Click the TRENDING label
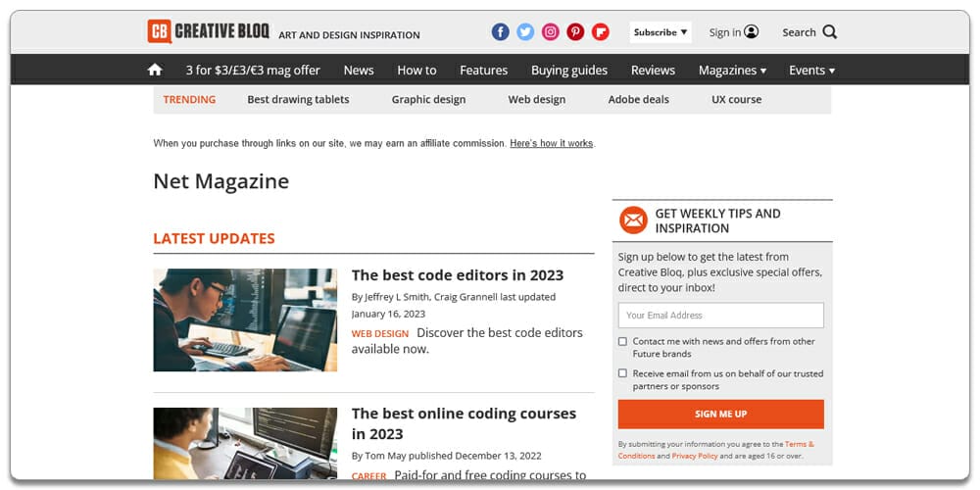980x490 pixels. 189,99
